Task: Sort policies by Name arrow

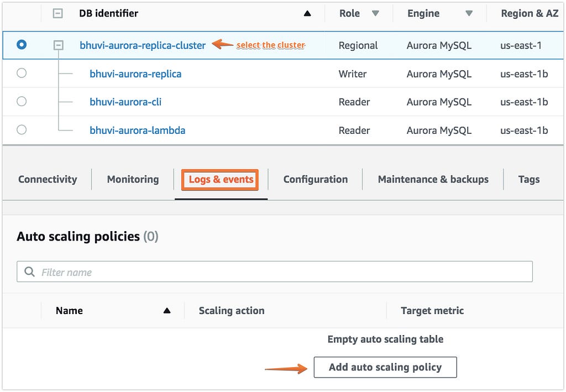Action: point(167,310)
